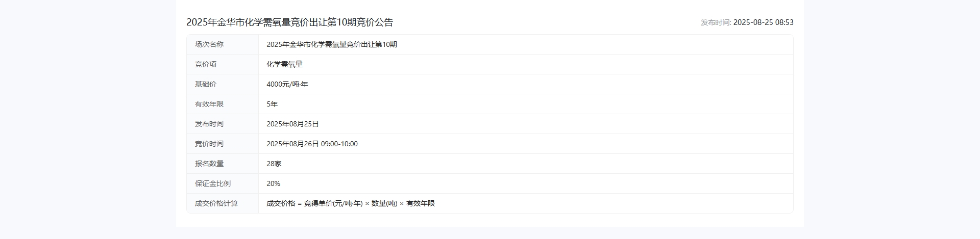This screenshot has width=980, height=239.
Task: Select the 5年 validity value
Action: [x=272, y=104]
